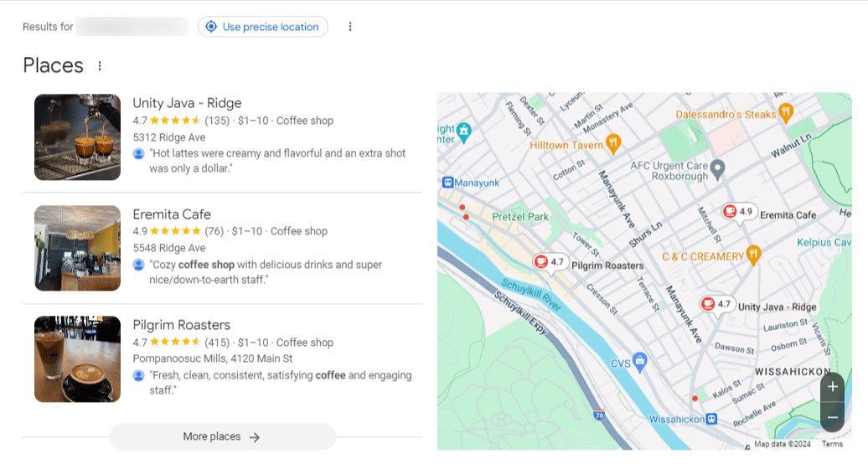Click the Use precise location button
The width and height of the screenshot is (868, 464).
262,27
